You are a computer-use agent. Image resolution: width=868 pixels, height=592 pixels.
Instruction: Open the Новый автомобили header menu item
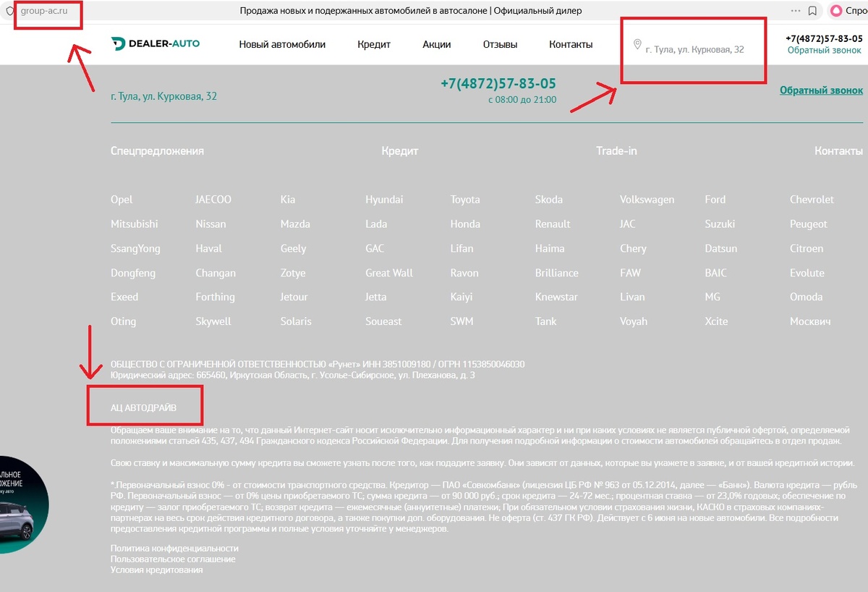pyautogui.click(x=282, y=44)
